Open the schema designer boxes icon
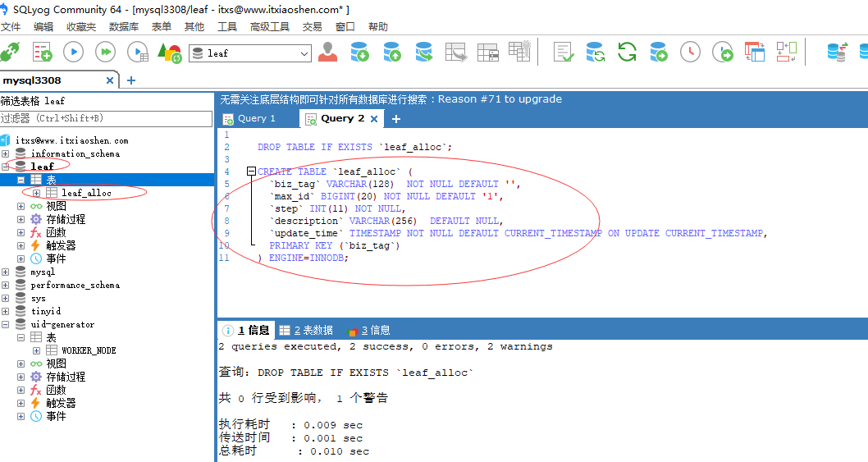 786,52
